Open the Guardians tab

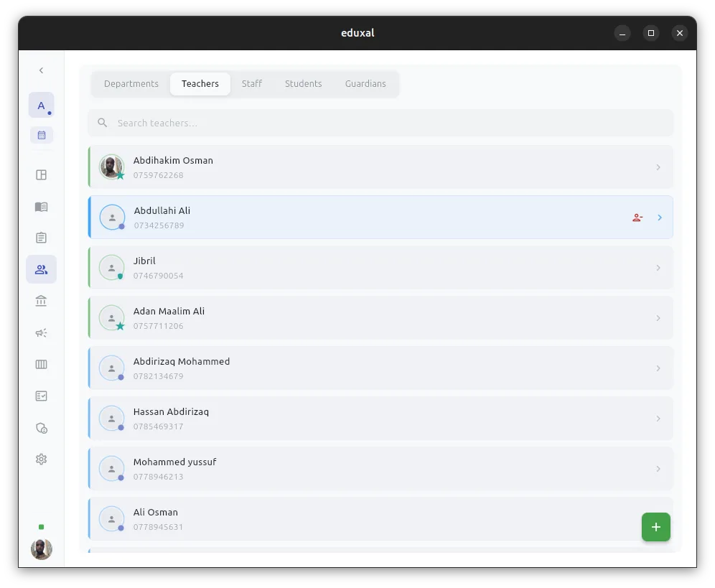365,84
